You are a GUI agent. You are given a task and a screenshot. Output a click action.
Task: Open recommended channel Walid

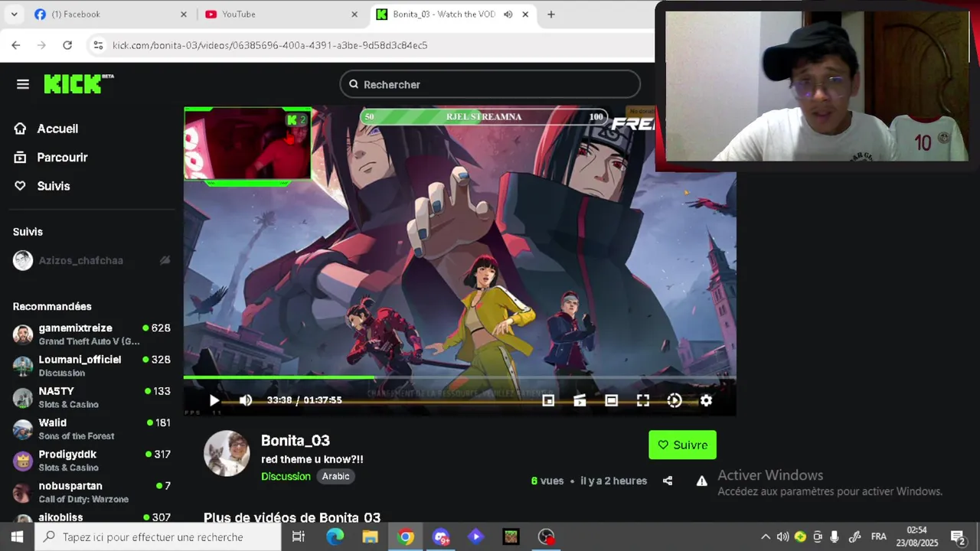click(x=92, y=429)
